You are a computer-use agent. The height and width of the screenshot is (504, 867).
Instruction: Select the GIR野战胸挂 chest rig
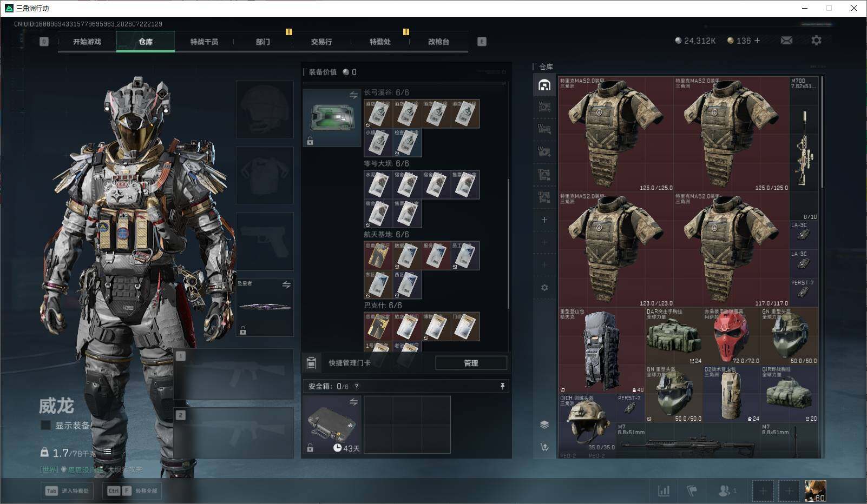pos(789,394)
